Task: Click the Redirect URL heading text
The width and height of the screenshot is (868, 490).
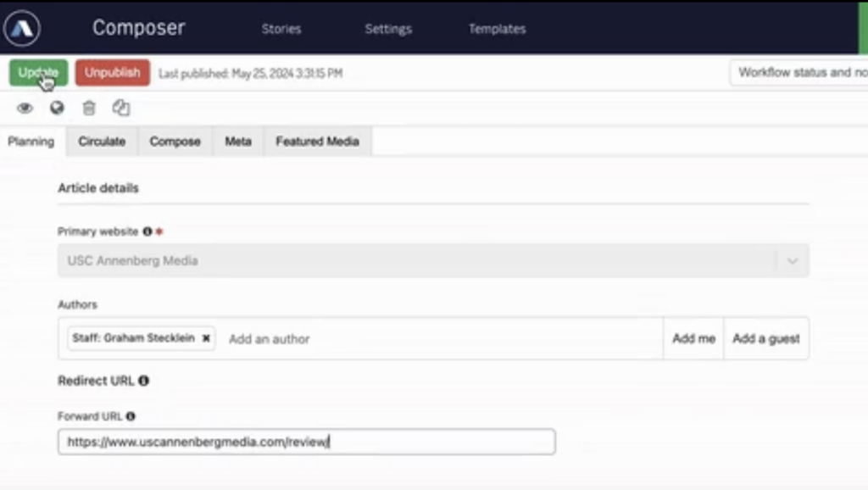Action: (x=96, y=381)
